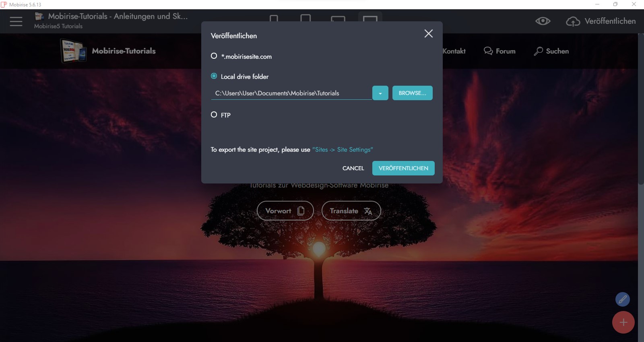Click the Forum speech-bubble icon
The width and height of the screenshot is (644, 342).
[x=488, y=51]
